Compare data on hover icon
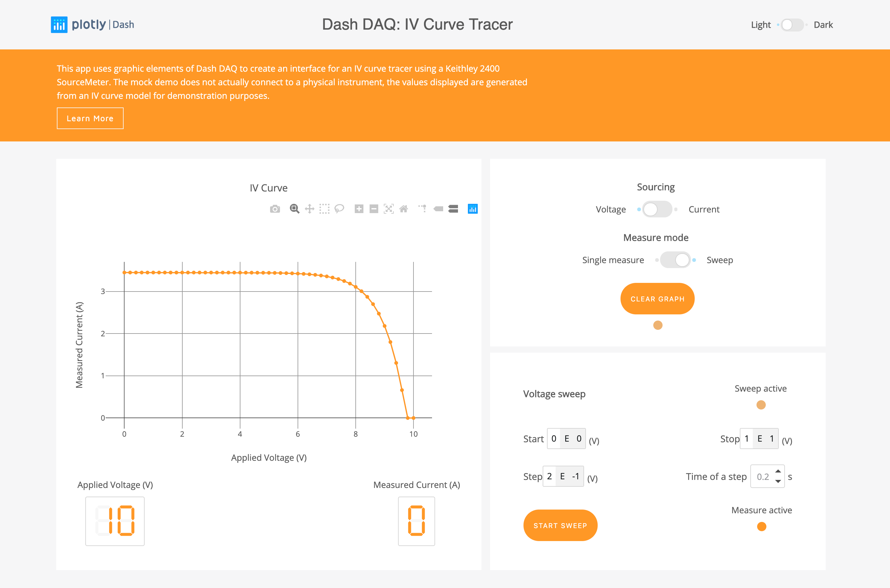The width and height of the screenshot is (890, 588). pos(453,209)
